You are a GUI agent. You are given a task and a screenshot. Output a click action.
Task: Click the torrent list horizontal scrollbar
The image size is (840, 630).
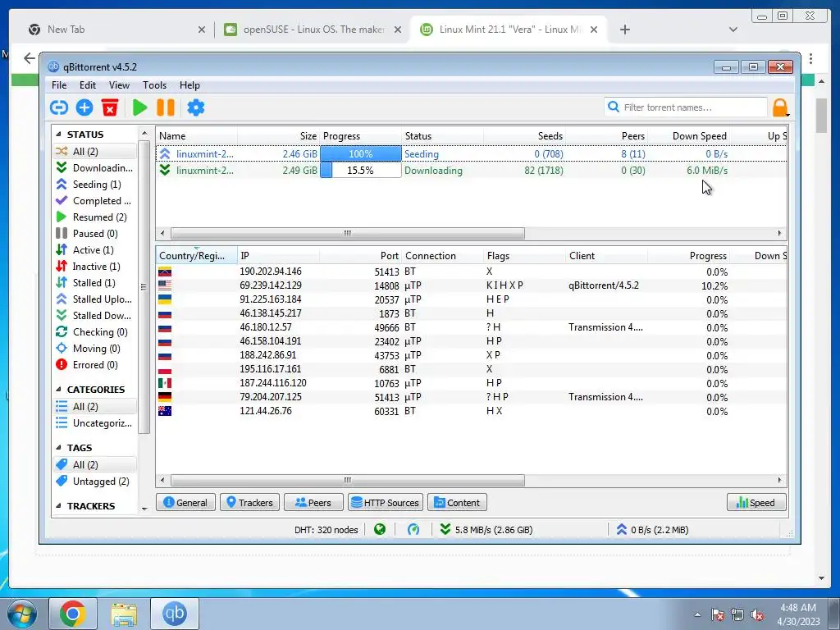[x=347, y=233]
